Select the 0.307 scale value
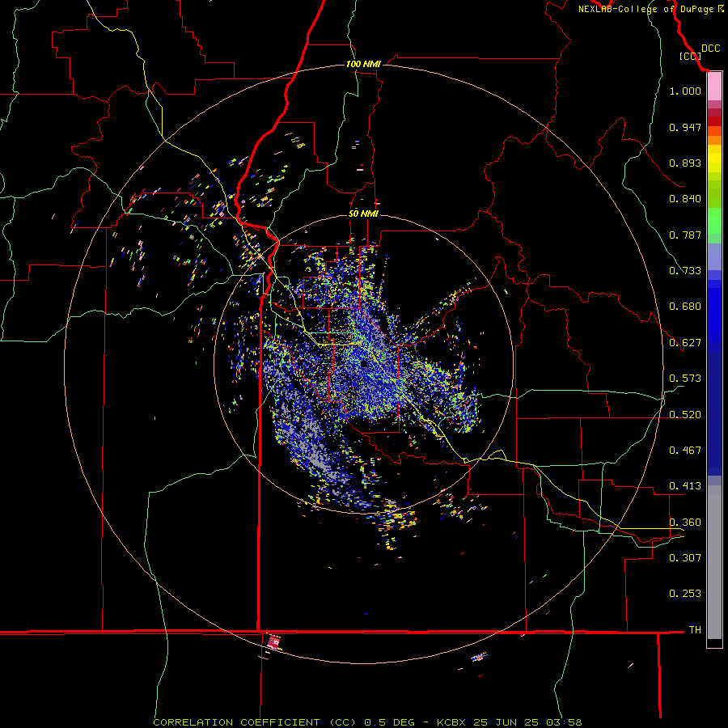The height and width of the screenshot is (728, 728). [x=685, y=557]
